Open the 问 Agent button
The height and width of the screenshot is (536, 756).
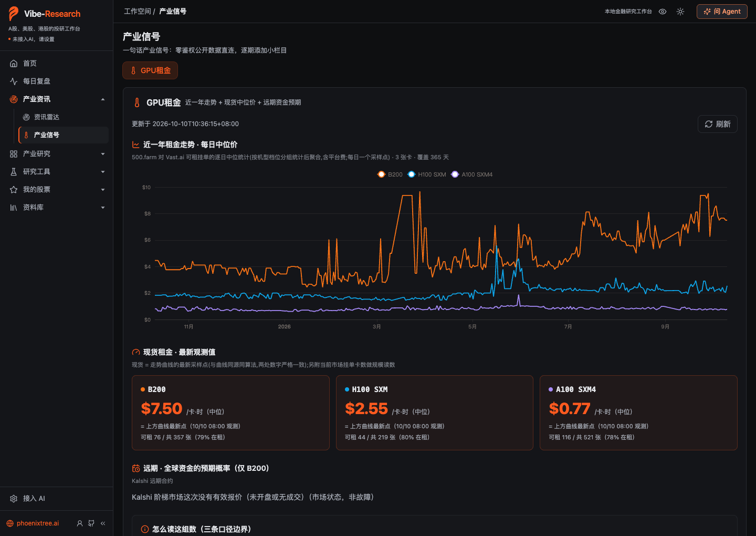click(x=722, y=12)
